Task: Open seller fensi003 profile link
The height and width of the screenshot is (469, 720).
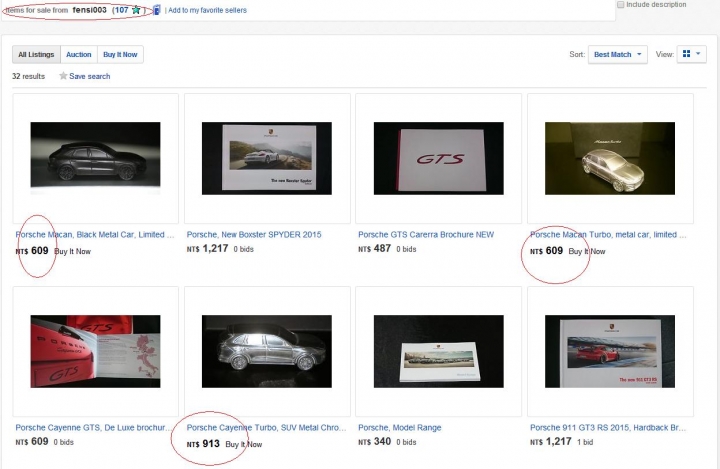Action: pos(90,10)
